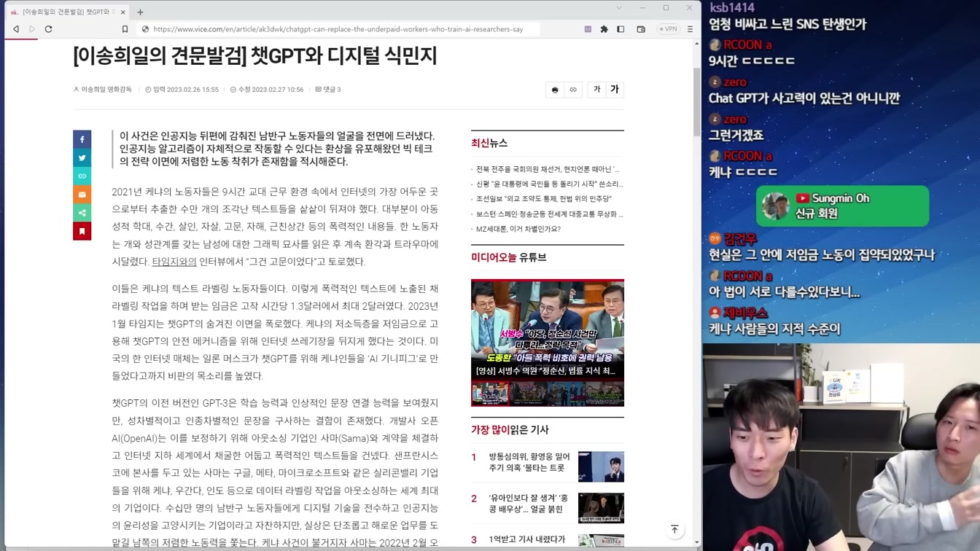Open news item 보스턴·스페인·청송군등 전세계
Screen dimensions: 980x551
[x=549, y=214]
